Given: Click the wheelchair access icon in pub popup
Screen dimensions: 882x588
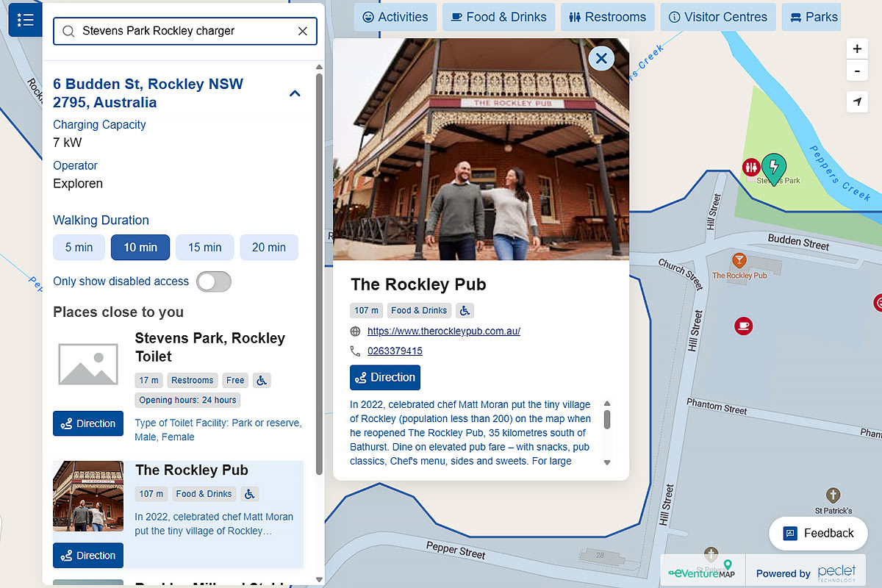Looking at the screenshot, I should 465,310.
